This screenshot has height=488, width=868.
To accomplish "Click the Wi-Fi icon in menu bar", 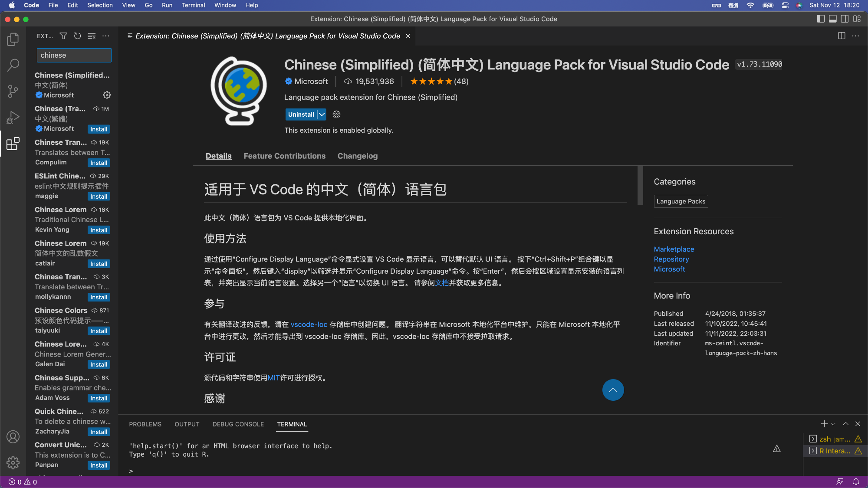I will (x=750, y=5).
